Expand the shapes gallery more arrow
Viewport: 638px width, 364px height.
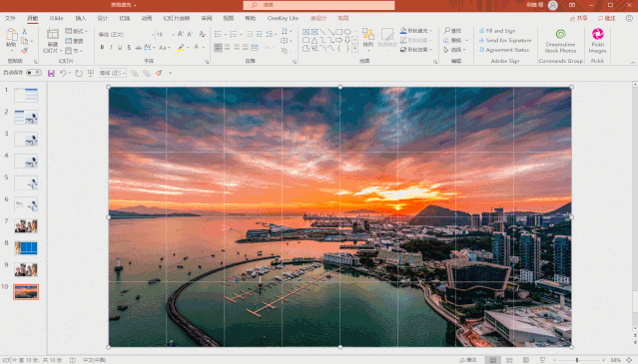(x=355, y=49)
